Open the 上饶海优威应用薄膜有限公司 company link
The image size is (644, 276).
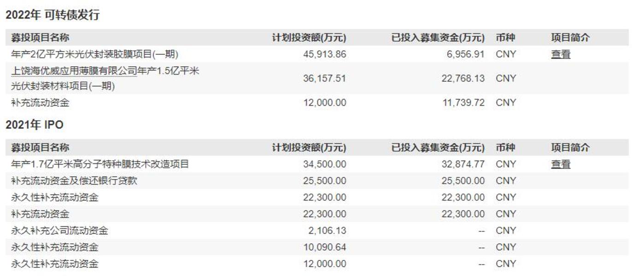(74, 71)
